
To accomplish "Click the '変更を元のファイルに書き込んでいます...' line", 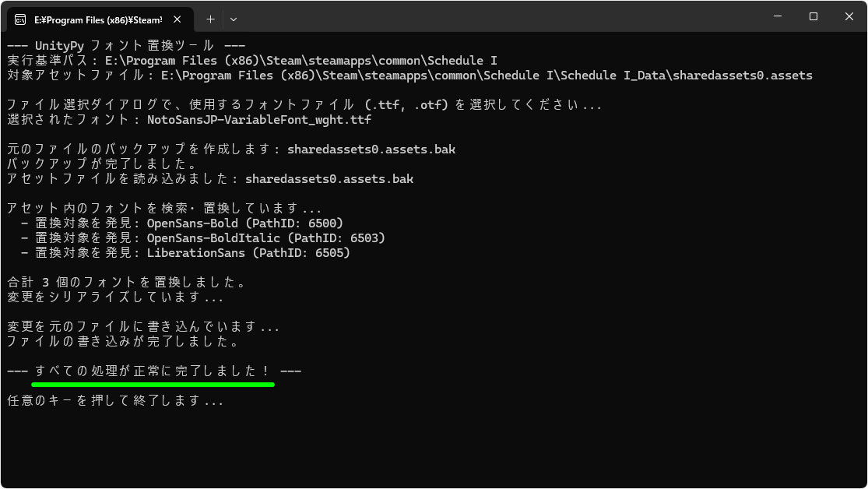I will tap(143, 327).
